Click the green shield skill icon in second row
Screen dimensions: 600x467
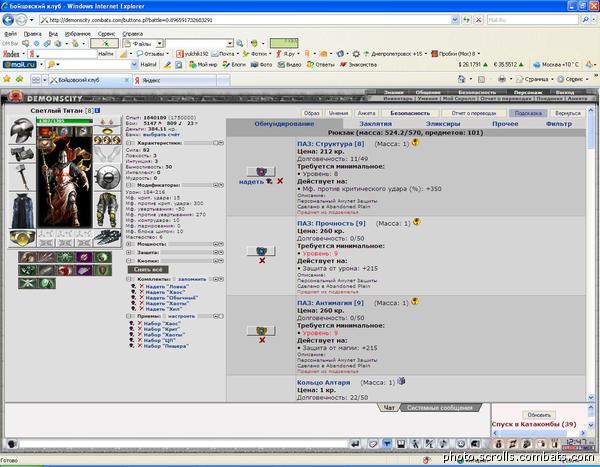coord(102,270)
